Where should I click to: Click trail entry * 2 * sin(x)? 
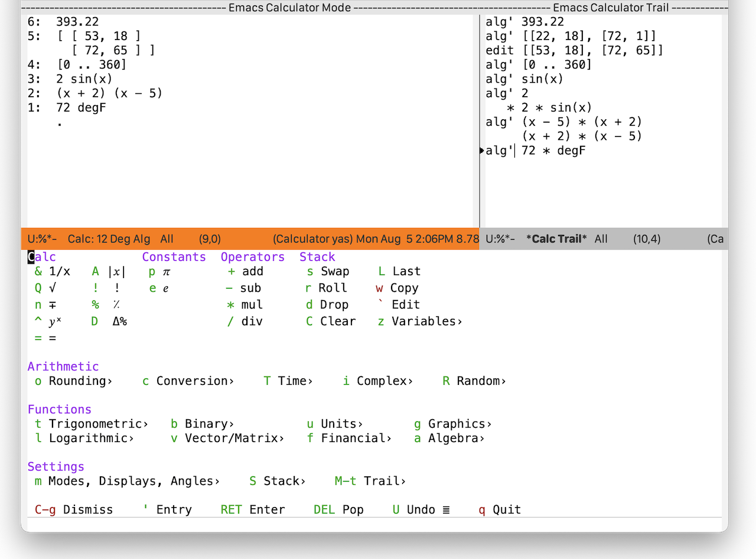[549, 107]
